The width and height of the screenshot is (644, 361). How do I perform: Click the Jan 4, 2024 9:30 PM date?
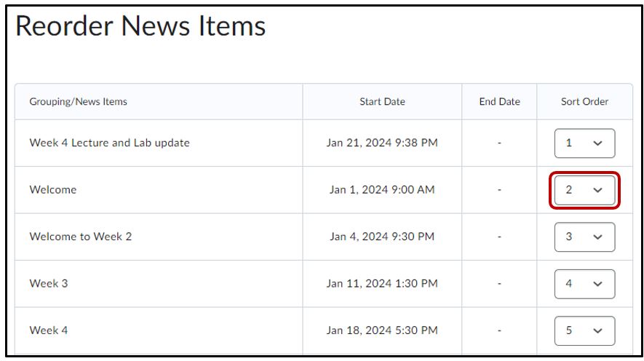coord(382,237)
